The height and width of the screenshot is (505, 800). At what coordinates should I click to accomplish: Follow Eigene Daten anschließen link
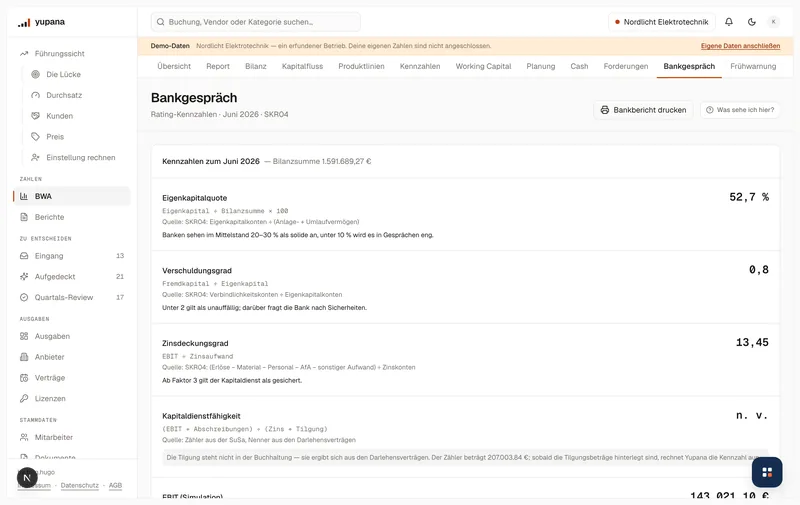740,46
